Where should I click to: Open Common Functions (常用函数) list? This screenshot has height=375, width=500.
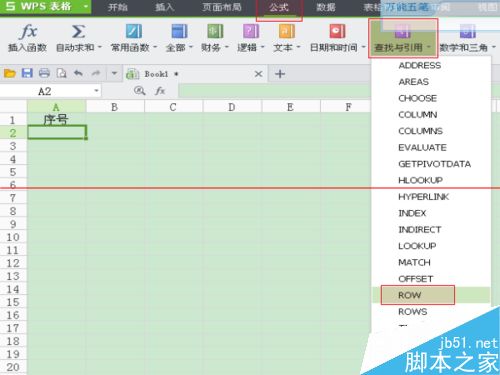[133, 38]
